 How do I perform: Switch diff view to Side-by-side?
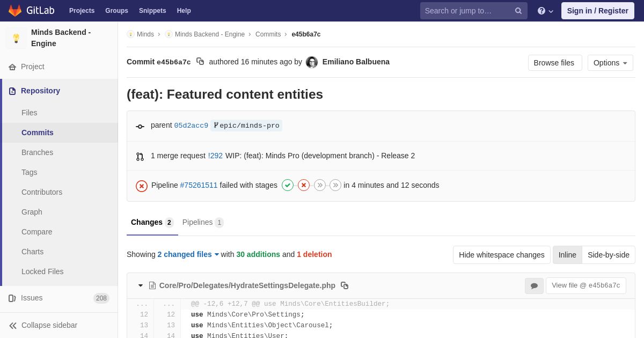pyautogui.click(x=609, y=255)
